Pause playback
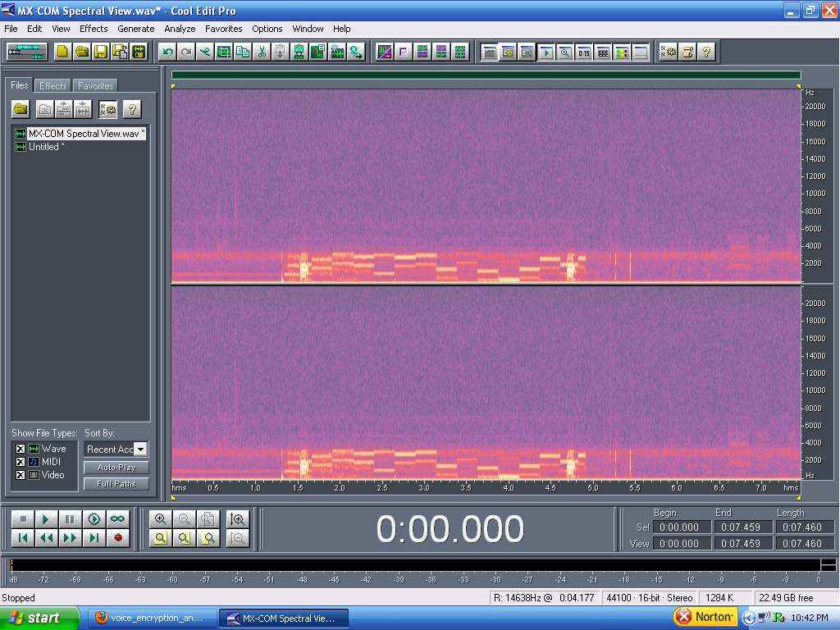This screenshot has width=840, height=630. 70,518
